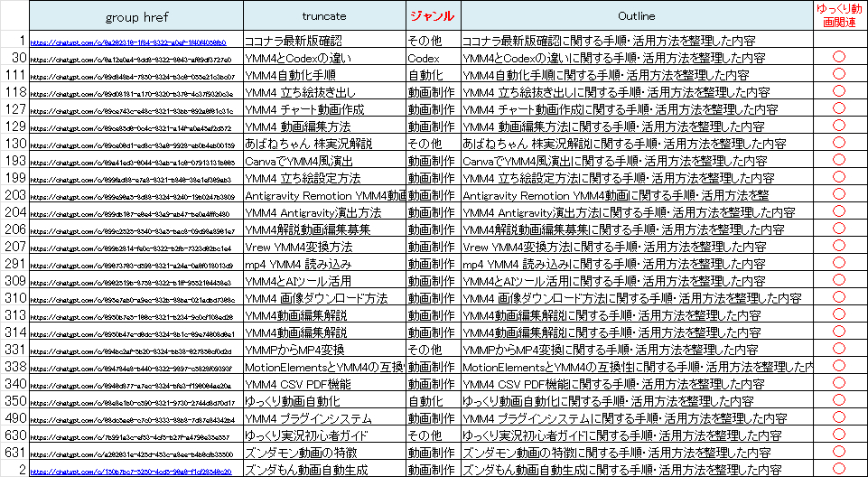
Task: Select the 'truncate' column header
Action: 324,16
